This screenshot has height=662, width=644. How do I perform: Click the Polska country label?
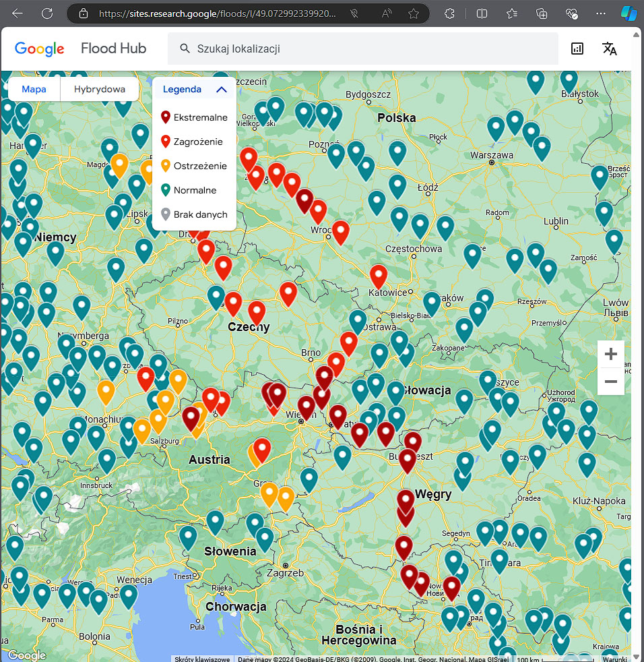click(x=397, y=118)
